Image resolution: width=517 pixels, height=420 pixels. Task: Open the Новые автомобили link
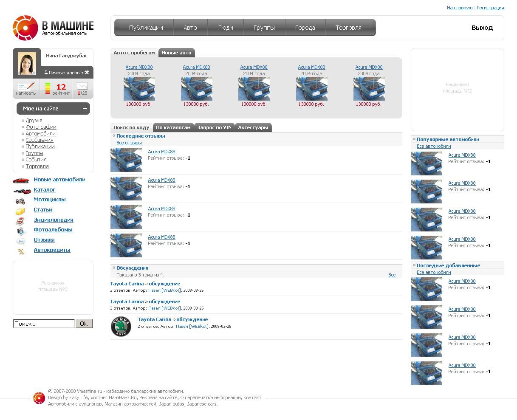click(x=59, y=180)
